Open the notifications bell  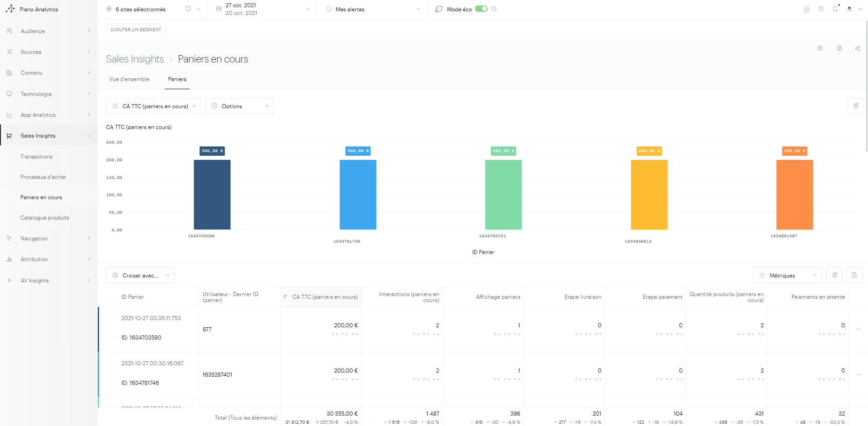(x=835, y=9)
